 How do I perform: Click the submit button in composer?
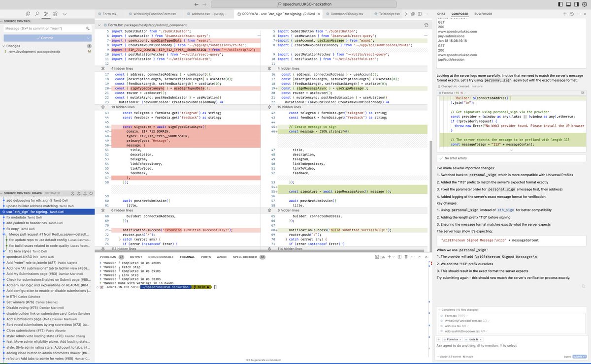click(580, 356)
